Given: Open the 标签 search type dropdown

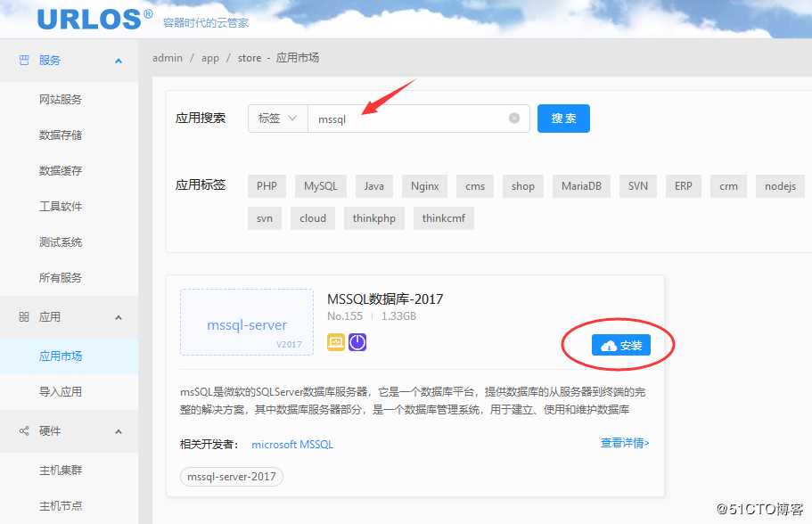Looking at the screenshot, I should tap(277, 119).
